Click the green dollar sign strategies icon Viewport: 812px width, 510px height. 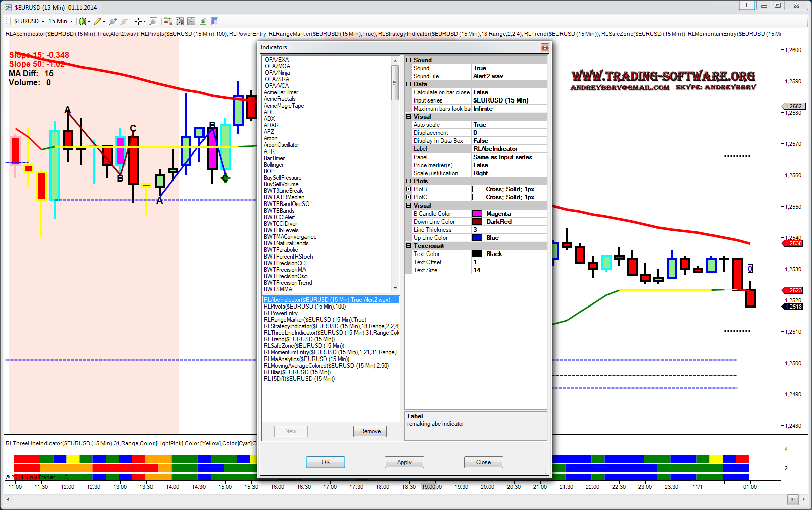[x=203, y=21]
